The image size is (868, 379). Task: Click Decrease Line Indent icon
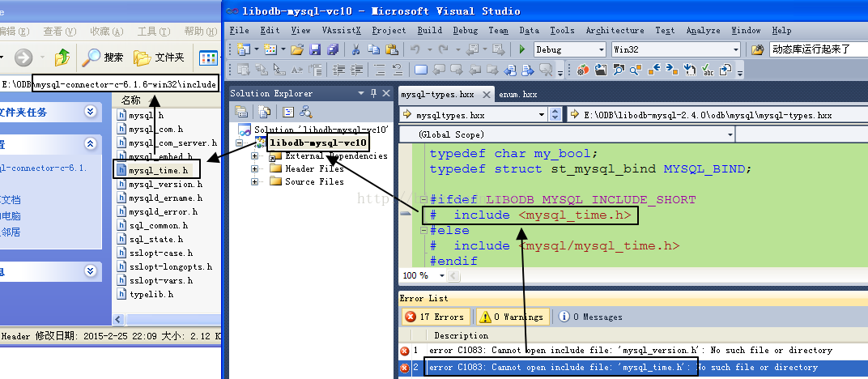[338, 70]
